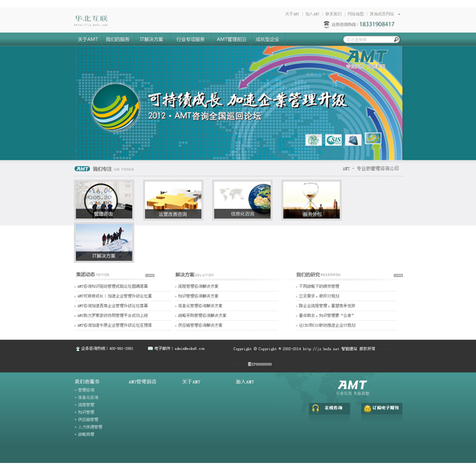Click footer hotline phone icon

click(78, 349)
